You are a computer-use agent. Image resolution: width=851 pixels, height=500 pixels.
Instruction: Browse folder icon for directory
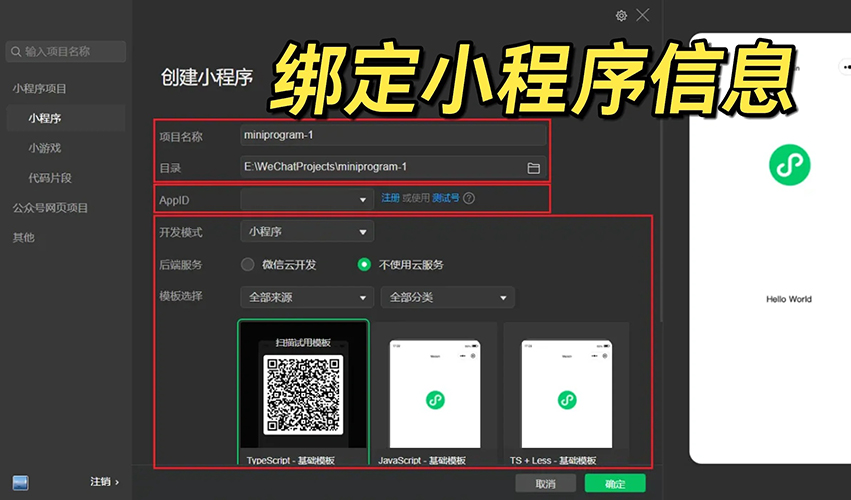(534, 168)
